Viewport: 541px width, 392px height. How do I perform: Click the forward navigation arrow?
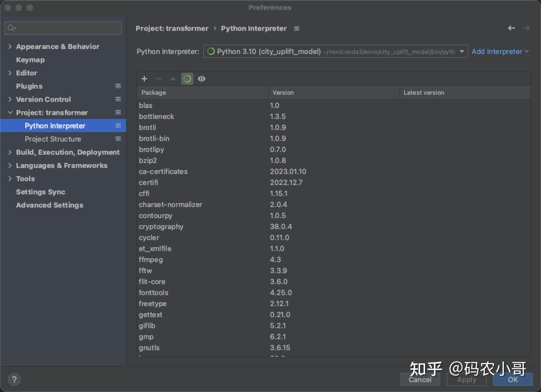point(527,28)
